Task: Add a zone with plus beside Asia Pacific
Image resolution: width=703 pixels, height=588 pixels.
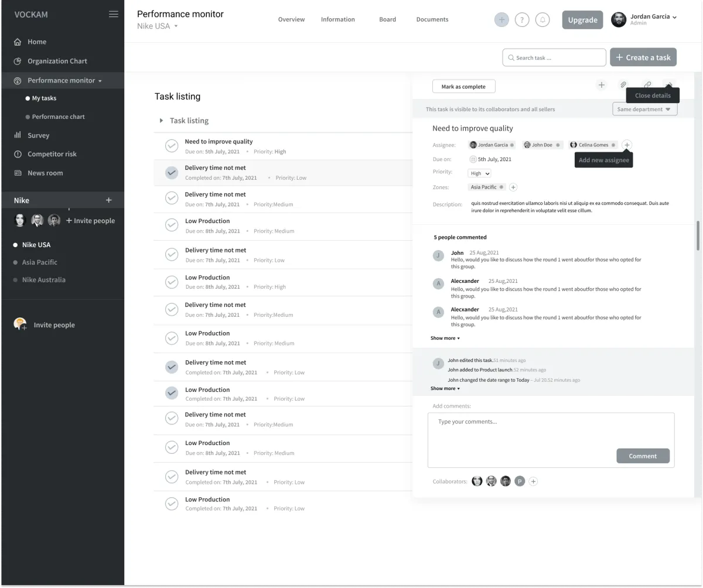Action: tap(513, 187)
